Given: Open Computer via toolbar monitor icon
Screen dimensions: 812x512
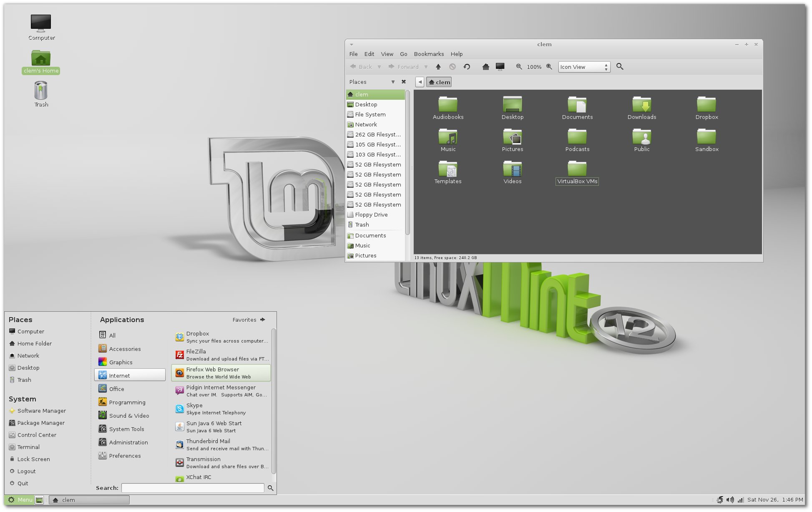Looking at the screenshot, I should (500, 67).
